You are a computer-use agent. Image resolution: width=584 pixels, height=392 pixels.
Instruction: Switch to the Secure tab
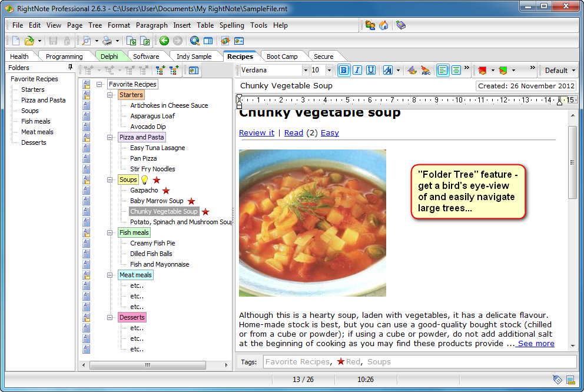[x=323, y=57]
